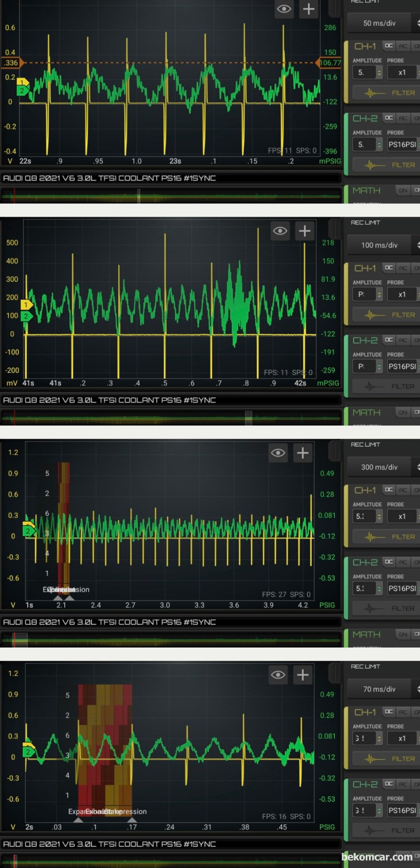Select green channel 2 marker in 50 ms/div graph
This screenshot has height=868, width=420.
coord(22,91)
